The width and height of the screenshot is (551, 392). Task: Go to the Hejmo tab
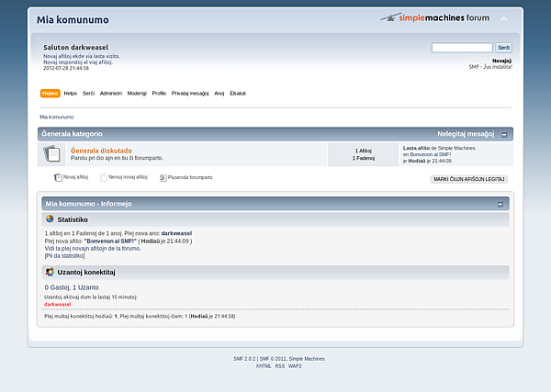(51, 94)
